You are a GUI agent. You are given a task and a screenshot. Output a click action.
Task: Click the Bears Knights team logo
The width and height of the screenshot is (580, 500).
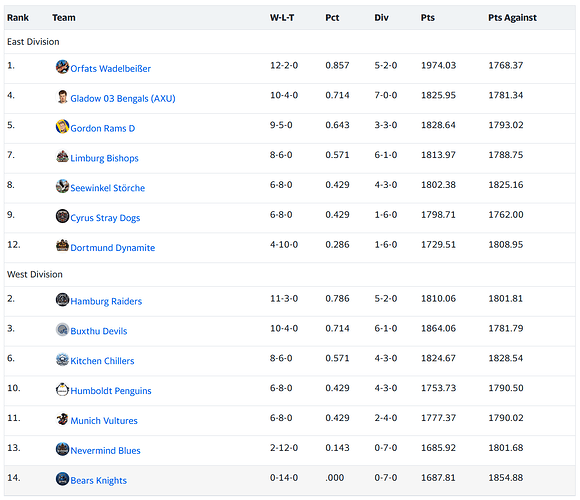[62, 479]
